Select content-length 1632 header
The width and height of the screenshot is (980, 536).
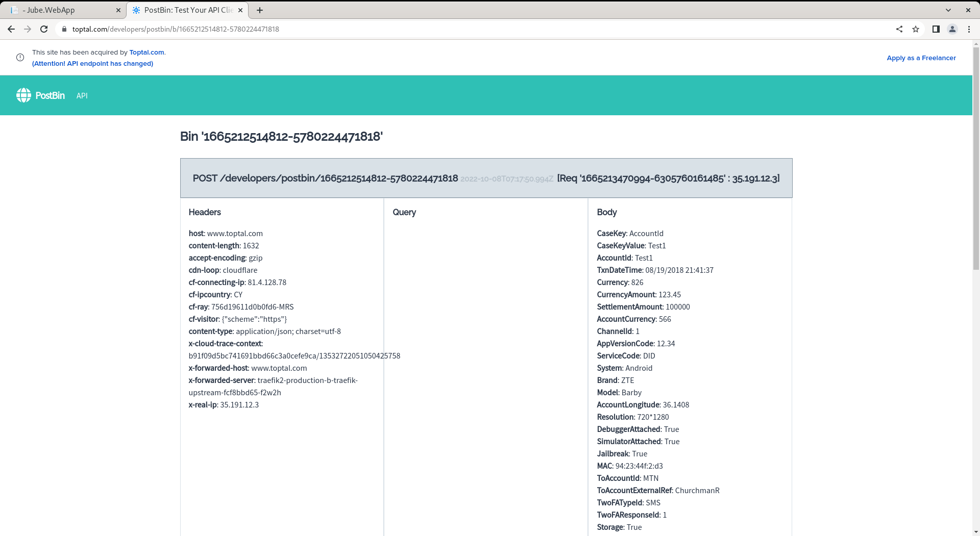tap(224, 245)
